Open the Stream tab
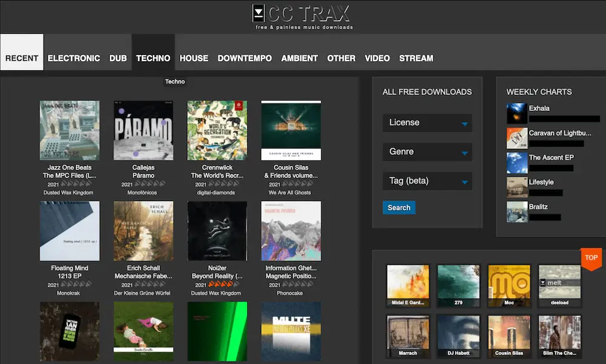606x364 pixels. (416, 58)
